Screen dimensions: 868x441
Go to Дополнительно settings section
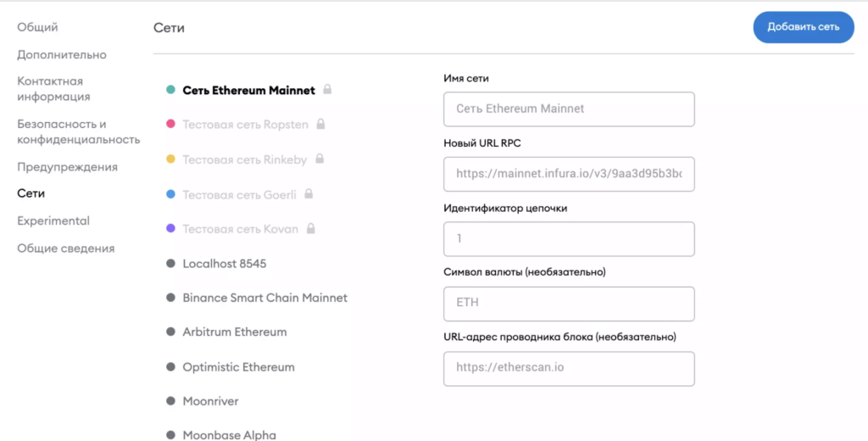[62, 54]
